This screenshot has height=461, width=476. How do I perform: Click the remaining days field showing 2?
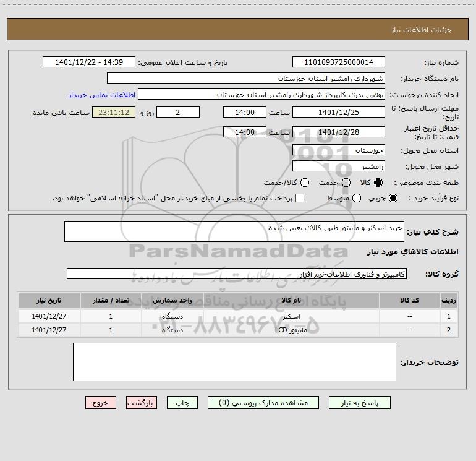[x=178, y=112]
